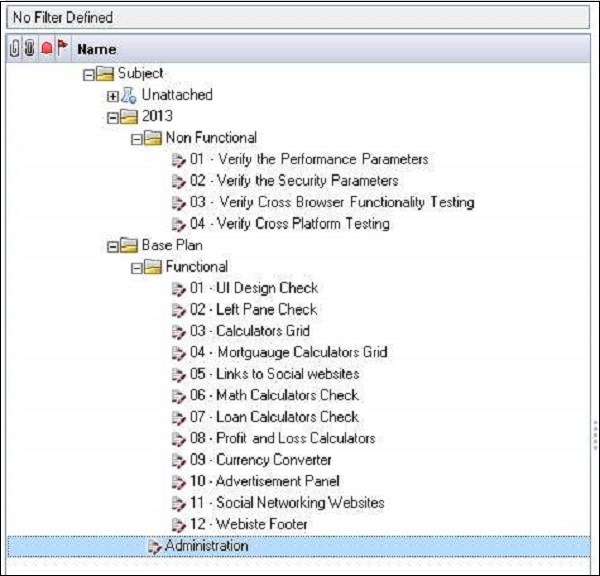
Task: Select '03 - Calculators Grid' test
Action: [x=250, y=331]
